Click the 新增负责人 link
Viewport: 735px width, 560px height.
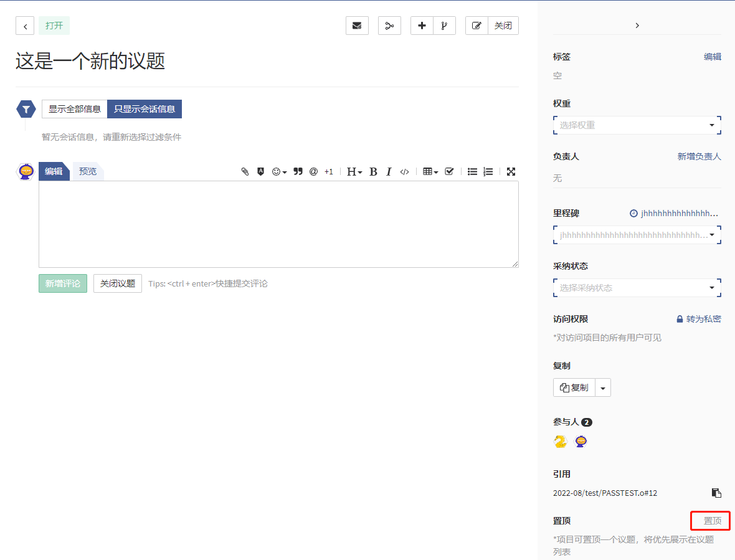click(x=699, y=156)
